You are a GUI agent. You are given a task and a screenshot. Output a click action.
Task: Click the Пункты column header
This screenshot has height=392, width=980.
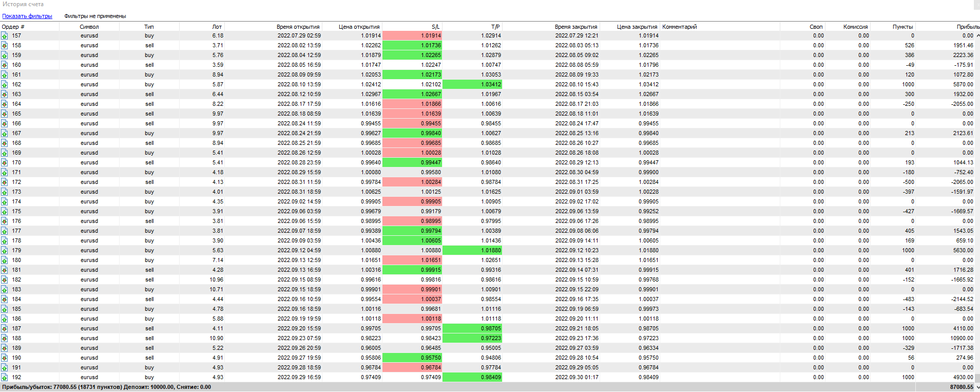click(x=902, y=27)
